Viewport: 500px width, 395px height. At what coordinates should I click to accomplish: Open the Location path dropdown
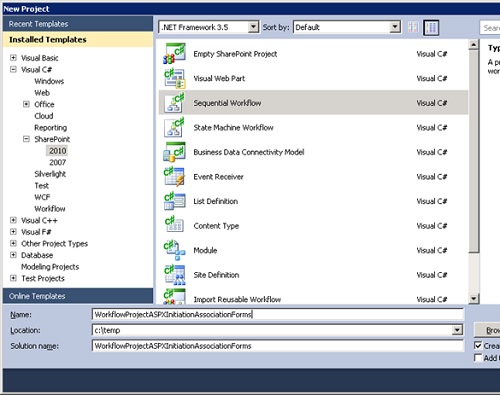(457, 330)
